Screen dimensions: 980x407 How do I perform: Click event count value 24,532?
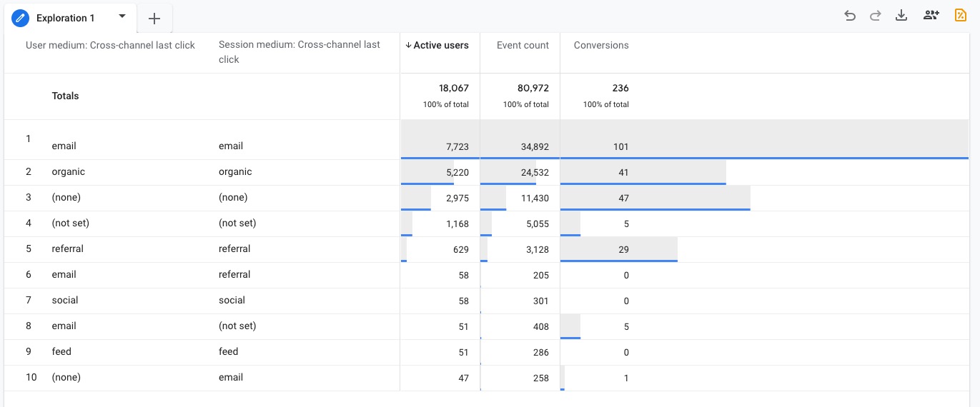535,172
